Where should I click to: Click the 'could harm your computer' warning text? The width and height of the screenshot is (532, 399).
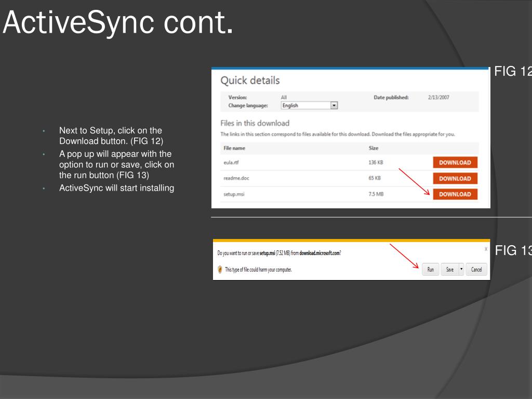(x=258, y=270)
